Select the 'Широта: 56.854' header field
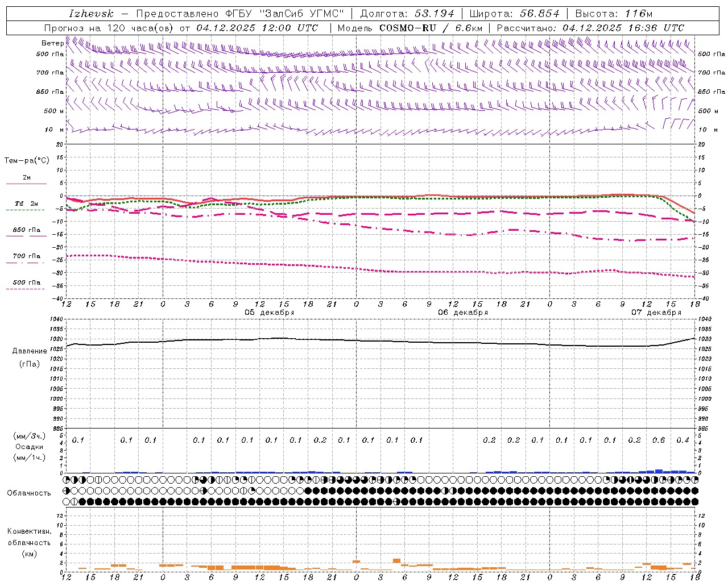Viewport: 728px width, 582px height. (x=515, y=14)
